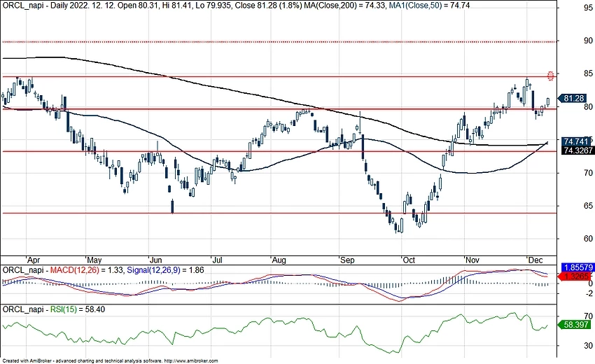This screenshot has width=595, height=364.
Task: Click the MA(Close,200) = 74.33 label
Action: tap(345, 6)
